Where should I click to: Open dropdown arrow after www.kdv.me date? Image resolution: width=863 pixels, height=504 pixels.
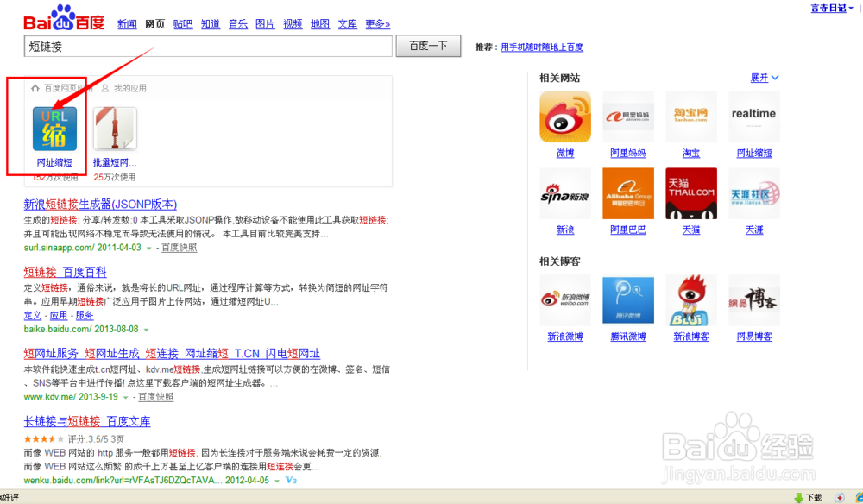point(125,397)
